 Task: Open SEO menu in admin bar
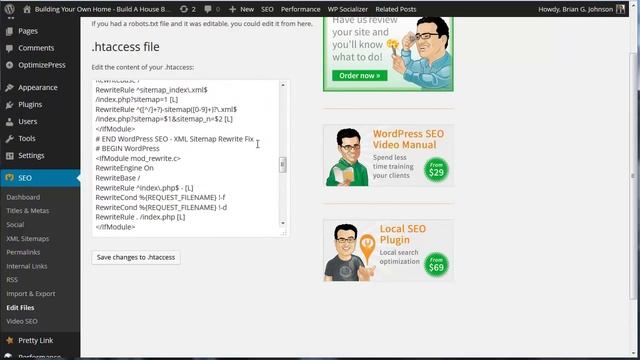click(x=267, y=9)
